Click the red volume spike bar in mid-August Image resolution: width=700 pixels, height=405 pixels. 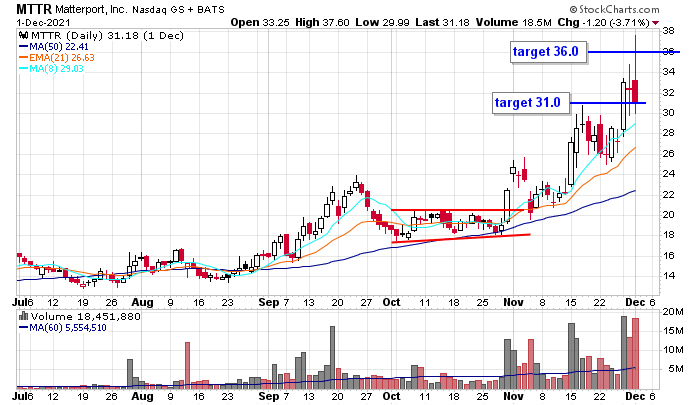click(x=188, y=365)
